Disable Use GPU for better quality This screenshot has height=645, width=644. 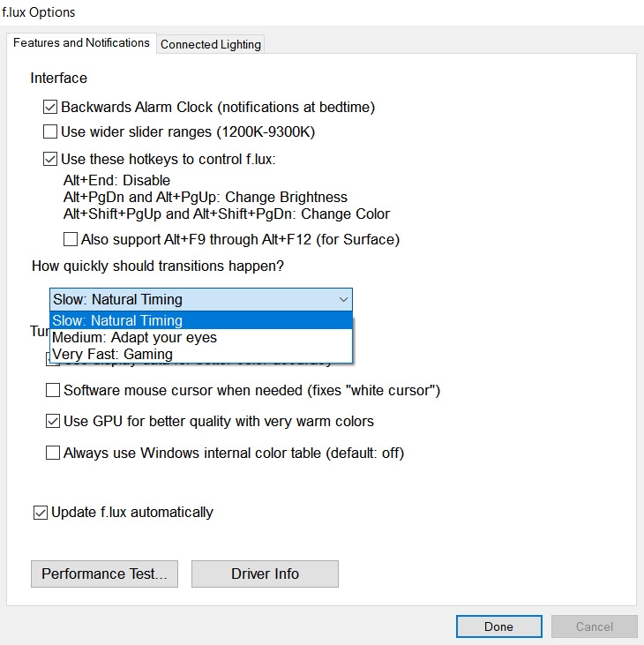tap(53, 422)
